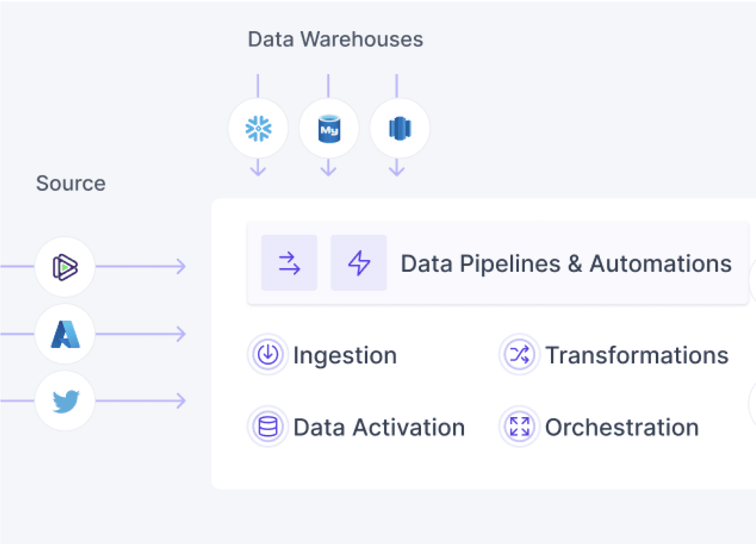Click the lightning bolt automations tile

coord(358,263)
